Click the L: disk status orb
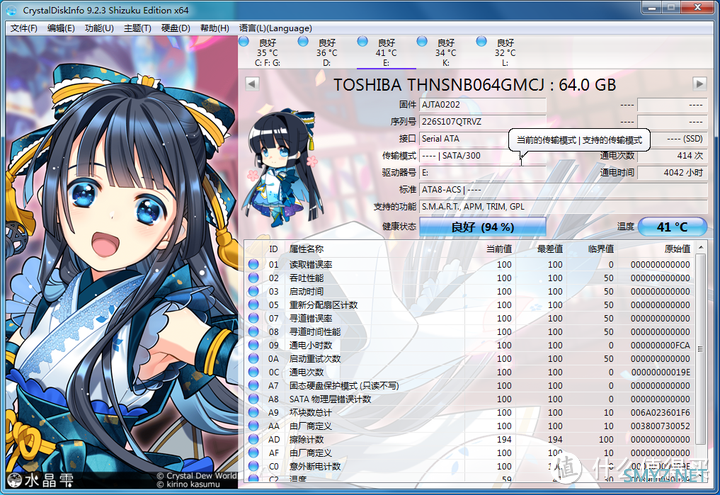Screen dimensions: 720x495 [481, 42]
